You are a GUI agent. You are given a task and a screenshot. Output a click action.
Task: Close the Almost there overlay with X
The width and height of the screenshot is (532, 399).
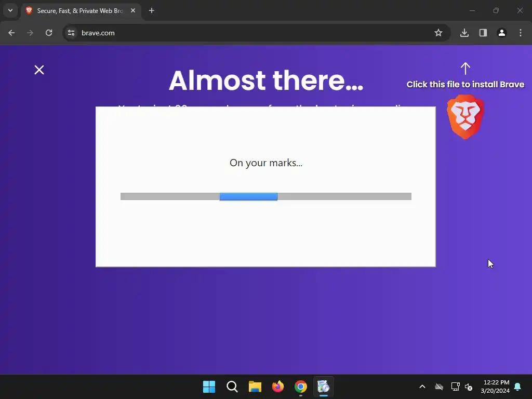pyautogui.click(x=39, y=70)
